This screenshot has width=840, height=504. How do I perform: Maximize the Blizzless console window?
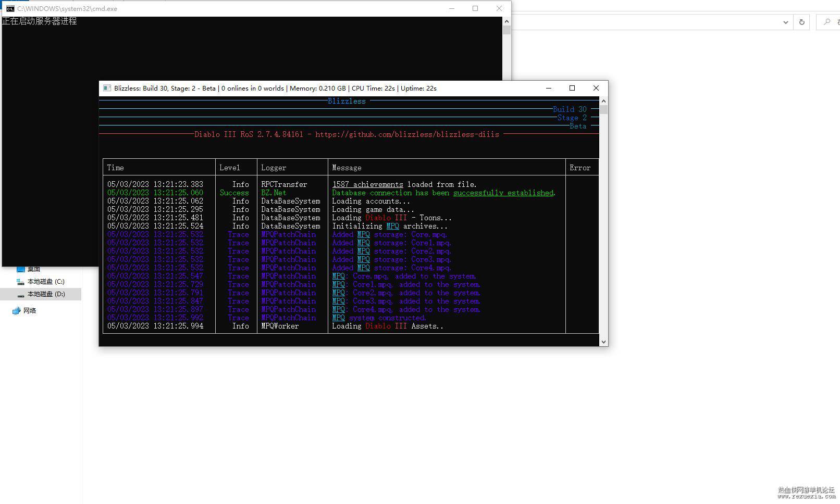tap(572, 88)
